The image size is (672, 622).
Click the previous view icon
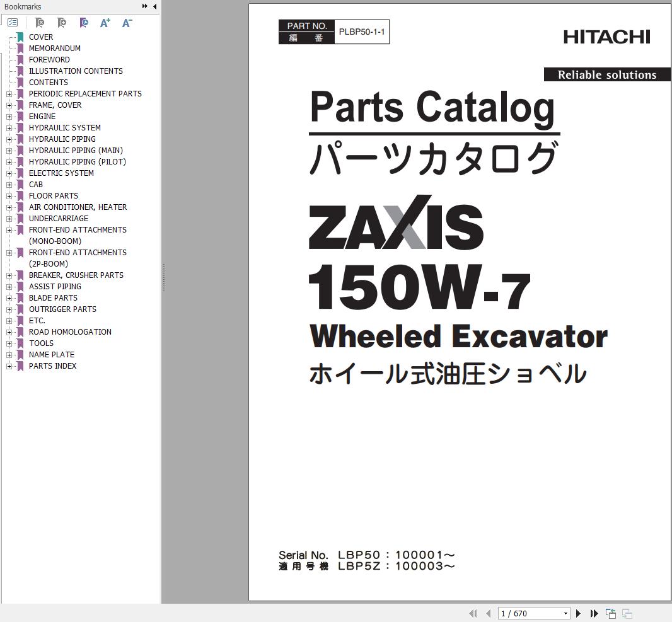[x=611, y=613]
